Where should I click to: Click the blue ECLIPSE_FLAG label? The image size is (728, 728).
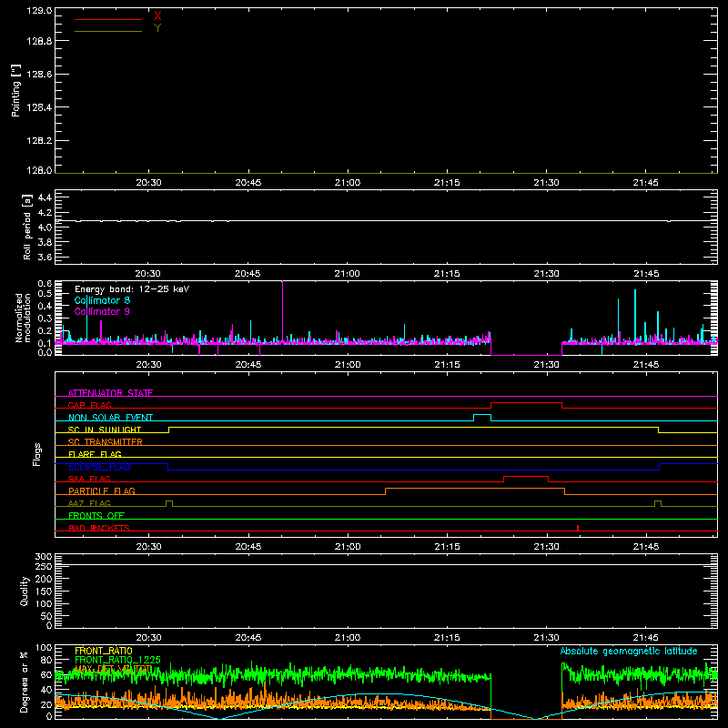pyautogui.click(x=99, y=467)
